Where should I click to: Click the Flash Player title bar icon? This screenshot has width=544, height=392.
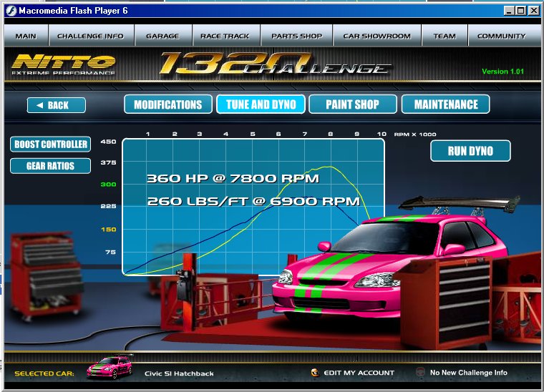10,10
